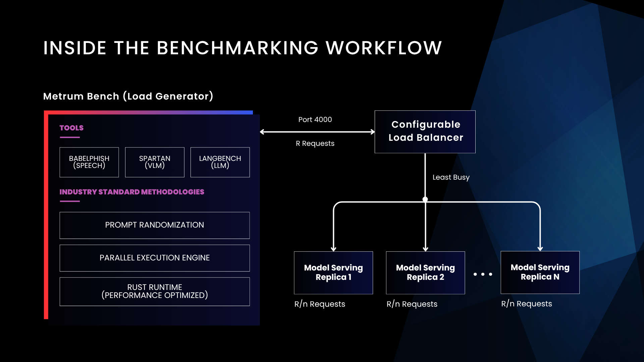Screen dimensions: 644x362
Task: Select the PROMPT RANDOMIZATION box
Action: coord(155,225)
